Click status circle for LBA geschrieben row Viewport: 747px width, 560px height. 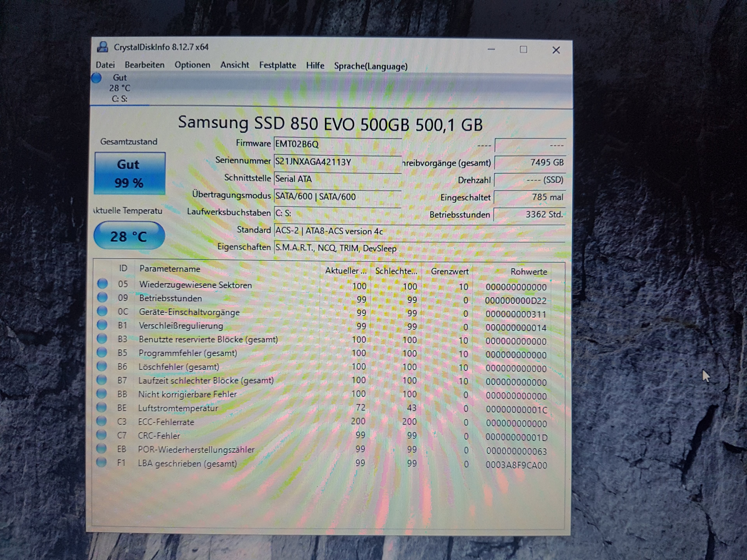(x=101, y=462)
